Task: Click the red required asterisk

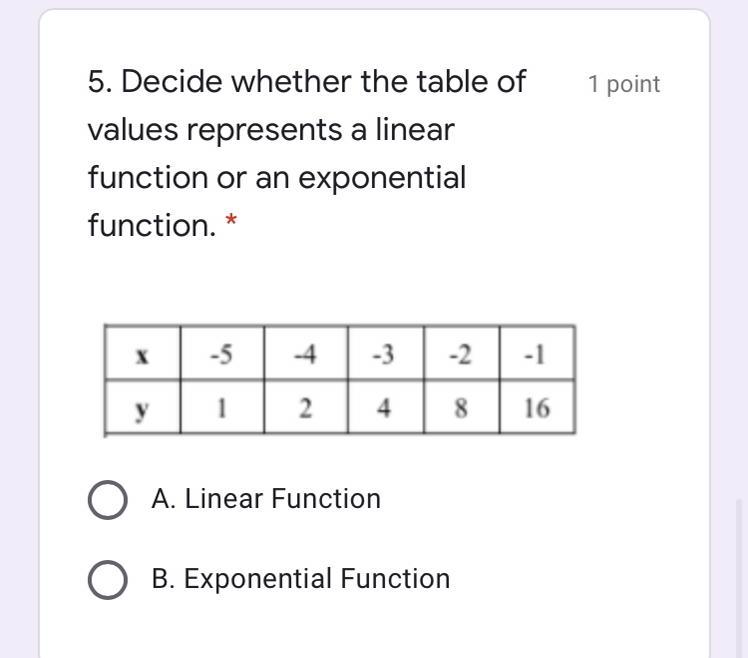Action: 231,220
